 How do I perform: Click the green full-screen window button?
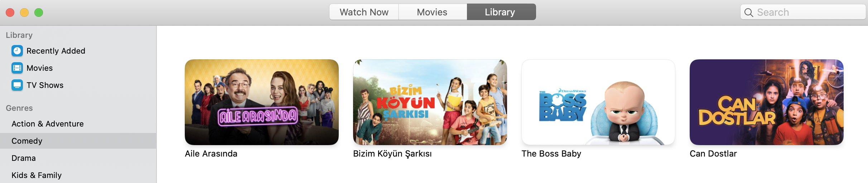click(39, 13)
